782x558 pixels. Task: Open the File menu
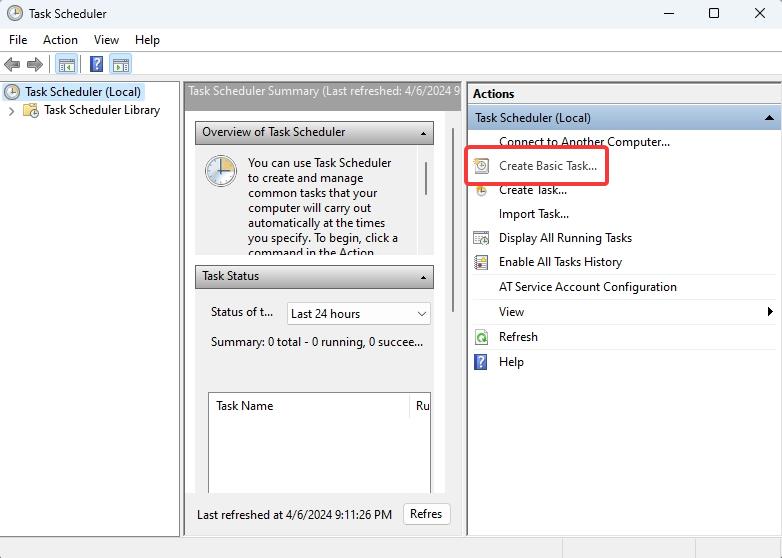[x=18, y=40]
